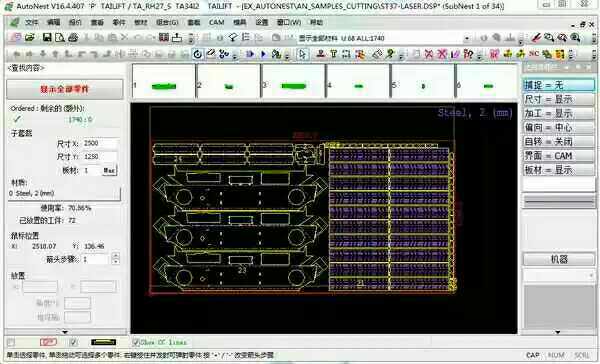This screenshot has width=600, height=364.
Task: Click the 尺寸 X field showing 2500
Action: [100, 143]
